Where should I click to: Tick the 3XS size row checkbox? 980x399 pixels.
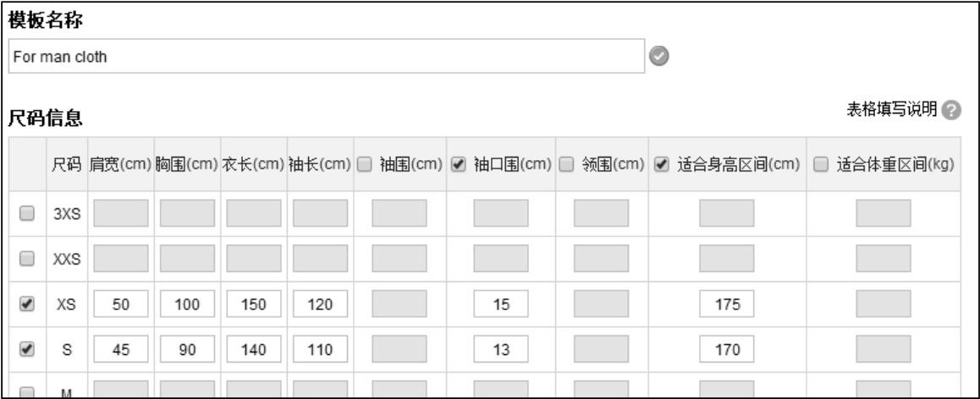pos(27,213)
